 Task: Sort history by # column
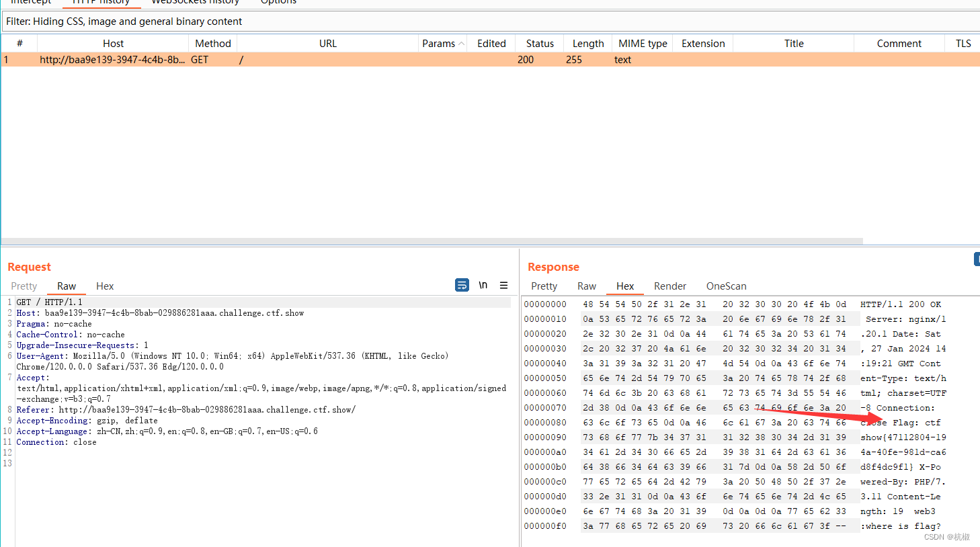pos(19,44)
